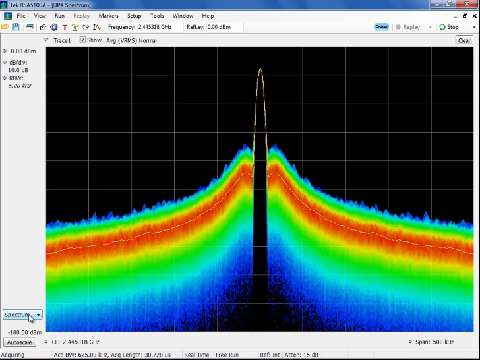Click the blue gear settings toolbar icon
Image resolution: width=480 pixels, height=360 pixels.
pos(54,27)
